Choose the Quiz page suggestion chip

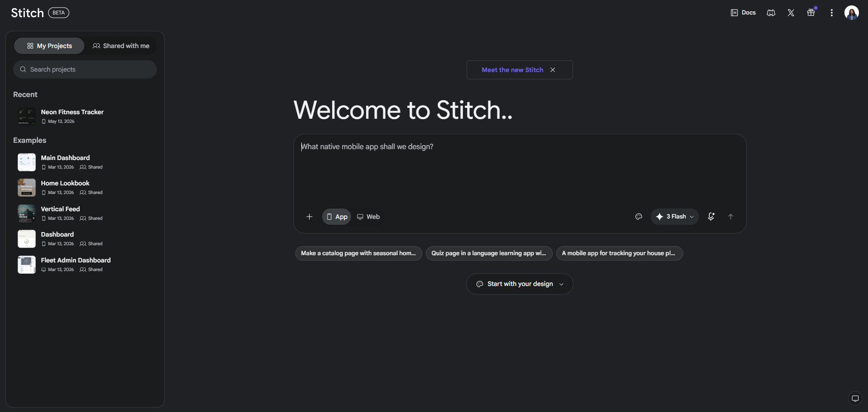pos(489,253)
